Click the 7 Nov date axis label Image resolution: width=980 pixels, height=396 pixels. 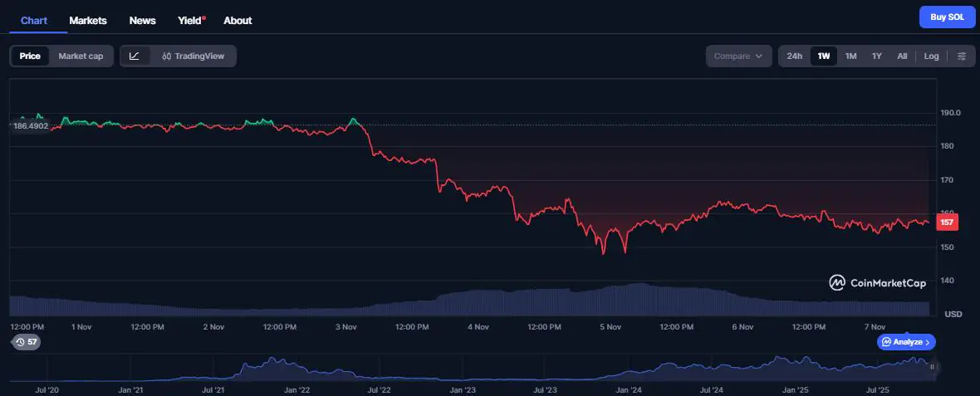(875, 326)
